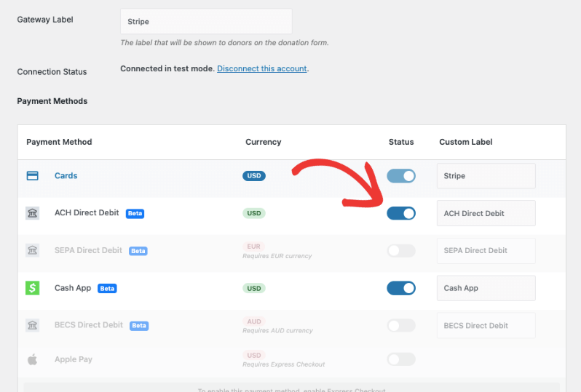581x392 pixels.
Task: Click the Currency column header
Action: click(263, 142)
